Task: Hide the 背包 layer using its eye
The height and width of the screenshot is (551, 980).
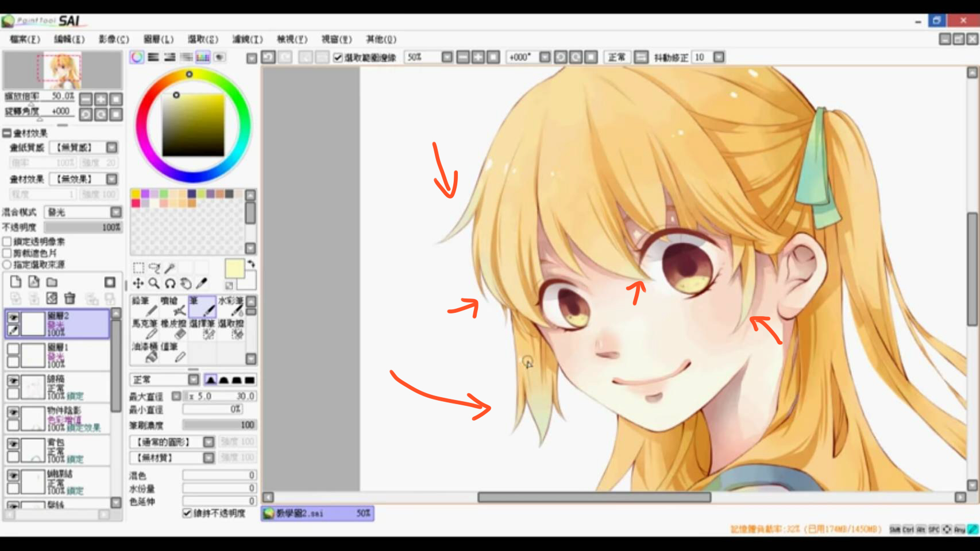Action: [x=13, y=444]
